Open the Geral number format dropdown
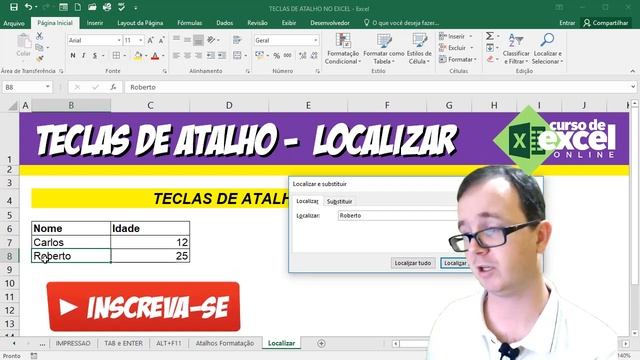This screenshot has width=640, height=360. [x=316, y=40]
